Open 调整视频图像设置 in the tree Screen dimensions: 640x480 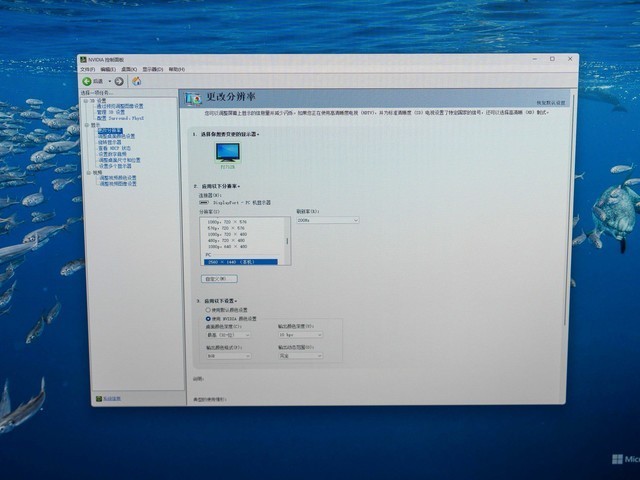pyautogui.click(x=118, y=184)
